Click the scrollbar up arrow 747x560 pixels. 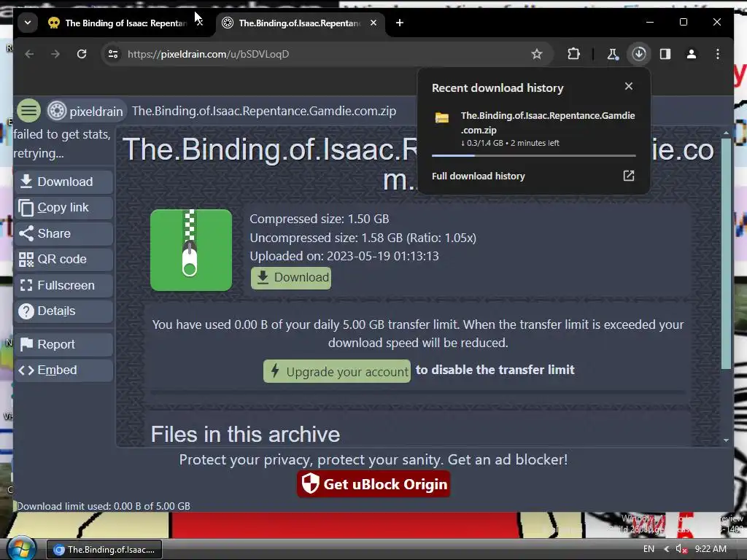point(726,133)
